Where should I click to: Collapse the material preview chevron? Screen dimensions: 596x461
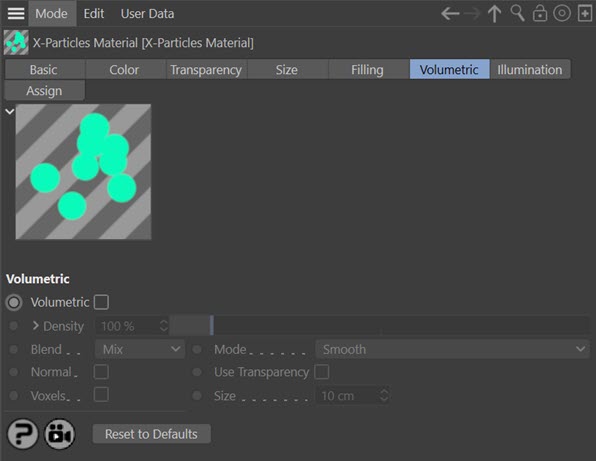[x=10, y=111]
